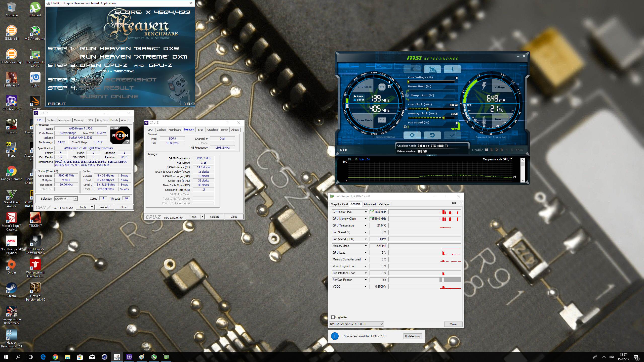Switch to Graphics Card tab in GPU-Z
This screenshot has height=362, width=644.
(x=339, y=204)
